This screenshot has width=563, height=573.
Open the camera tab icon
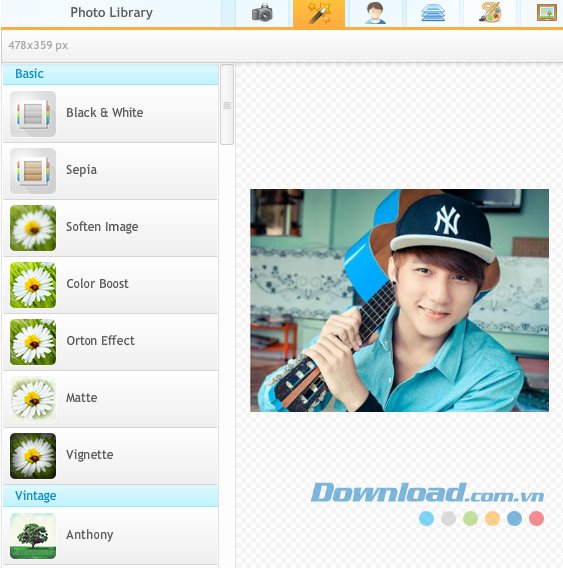point(262,13)
